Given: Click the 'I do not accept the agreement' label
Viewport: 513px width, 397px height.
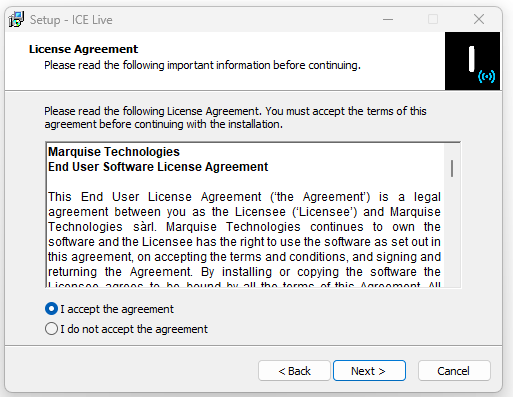Looking at the screenshot, I should coord(134,329).
